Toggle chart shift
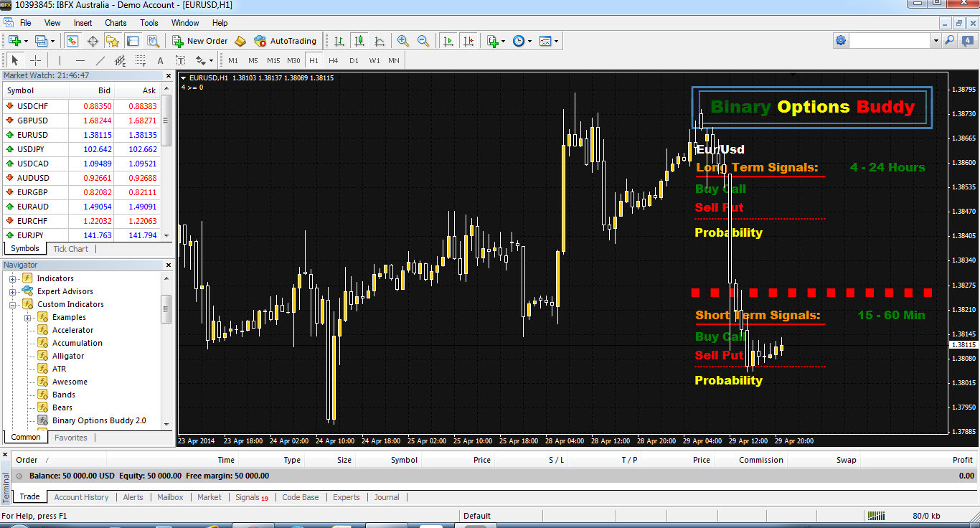Screen dimensions: 980x528 pos(469,41)
